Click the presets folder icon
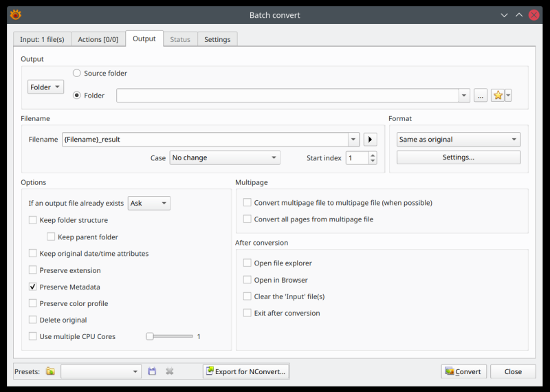The image size is (550, 392). coord(50,371)
